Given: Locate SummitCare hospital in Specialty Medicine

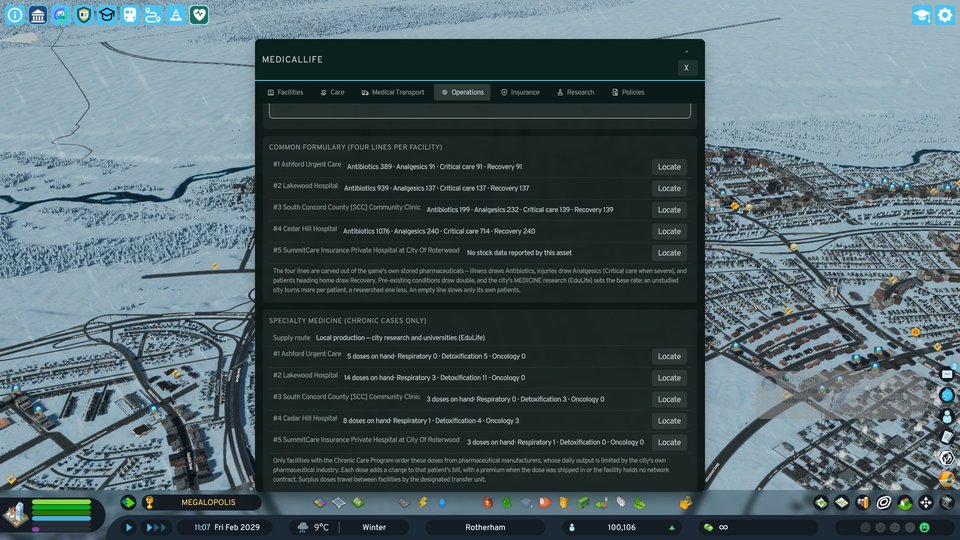Looking at the screenshot, I should click(x=669, y=442).
